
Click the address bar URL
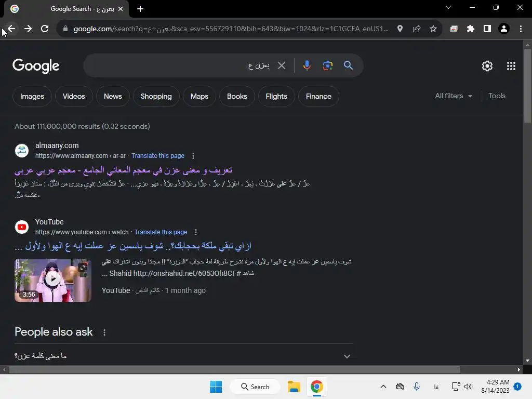pyautogui.click(x=231, y=29)
